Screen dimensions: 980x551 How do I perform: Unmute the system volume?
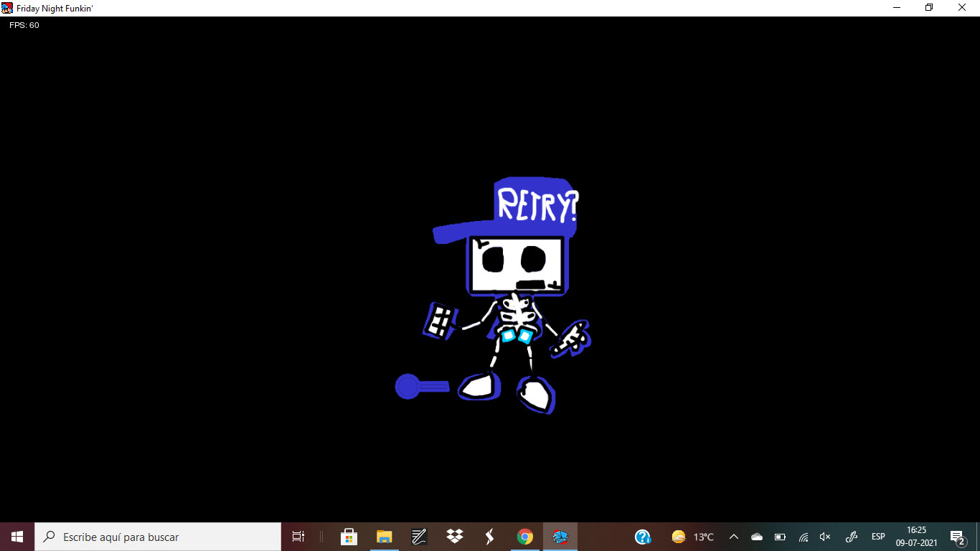click(824, 536)
